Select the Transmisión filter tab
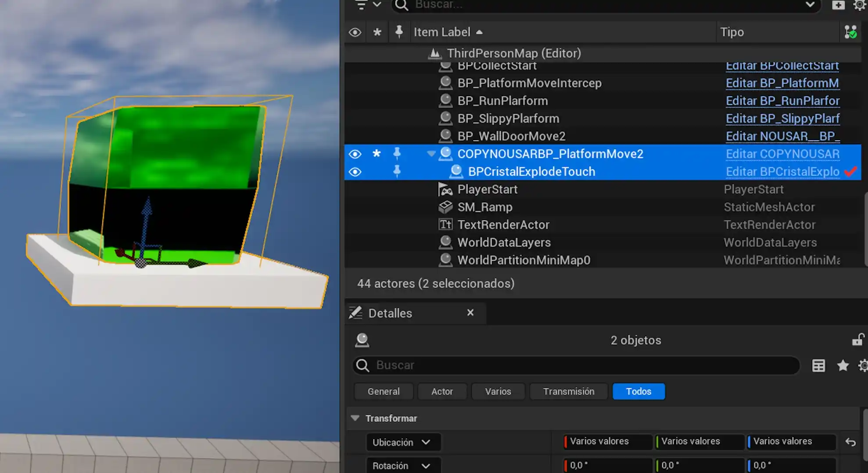This screenshot has height=473, width=868. [x=568, y=391]
